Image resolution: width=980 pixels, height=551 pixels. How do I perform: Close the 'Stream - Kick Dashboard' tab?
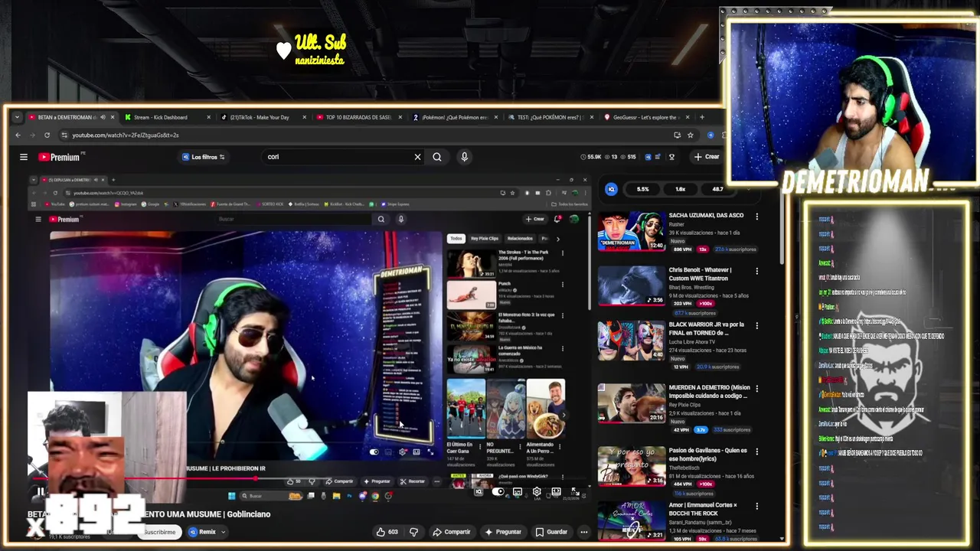coord(208,117)
